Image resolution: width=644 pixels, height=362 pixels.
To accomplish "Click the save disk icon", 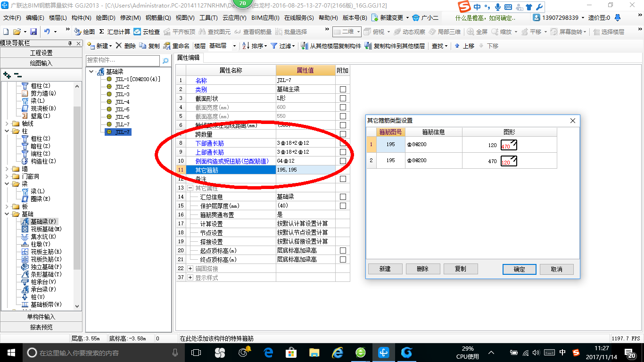I will click(33, 32).
